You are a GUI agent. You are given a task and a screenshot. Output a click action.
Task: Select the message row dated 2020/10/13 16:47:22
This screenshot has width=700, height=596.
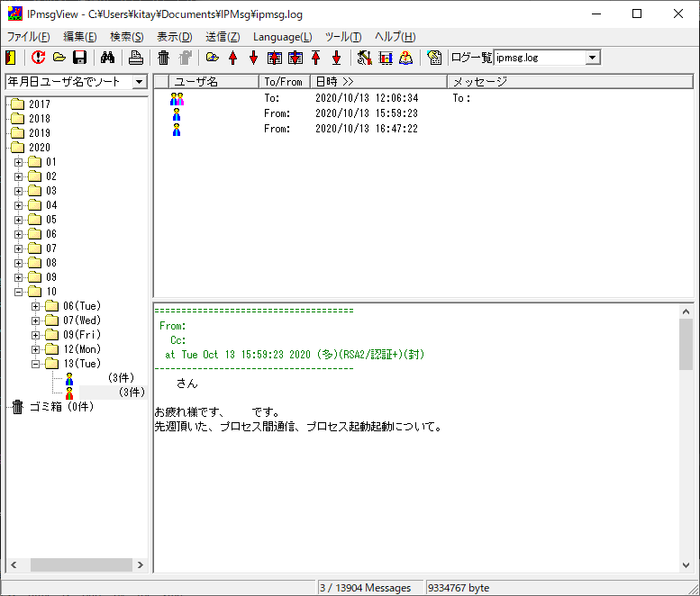423,129
